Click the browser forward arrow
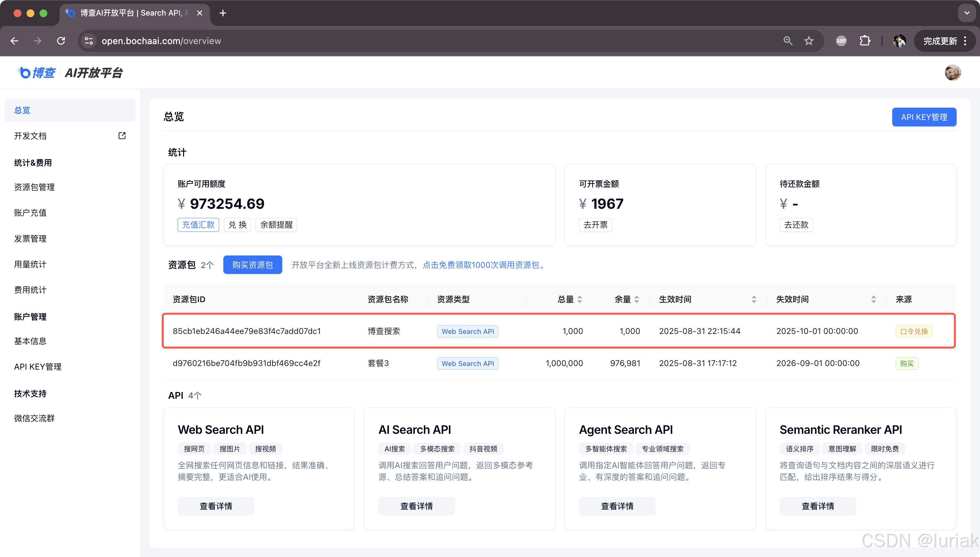This screenshot has width=980, height=557. click(x=38, y=41)
